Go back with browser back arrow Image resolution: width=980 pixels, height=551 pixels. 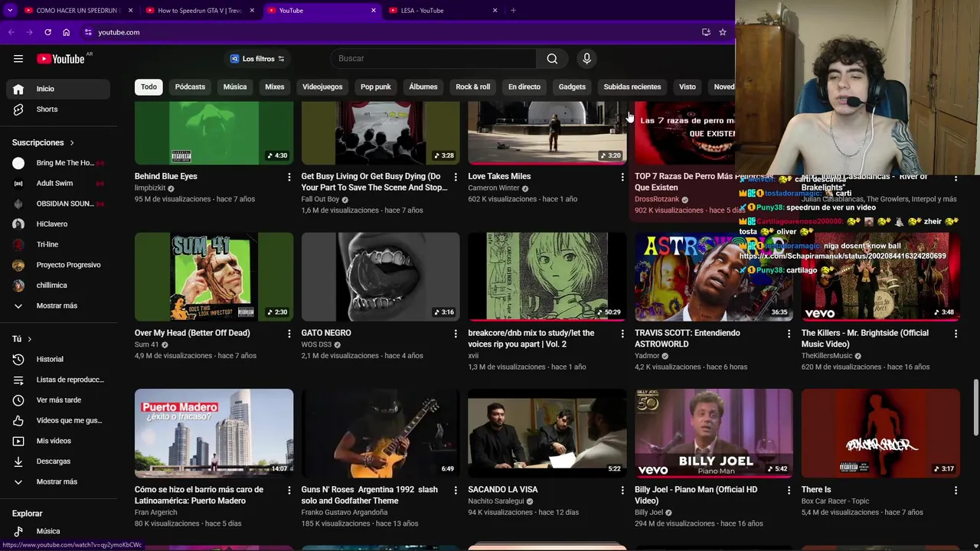point(11,32)
